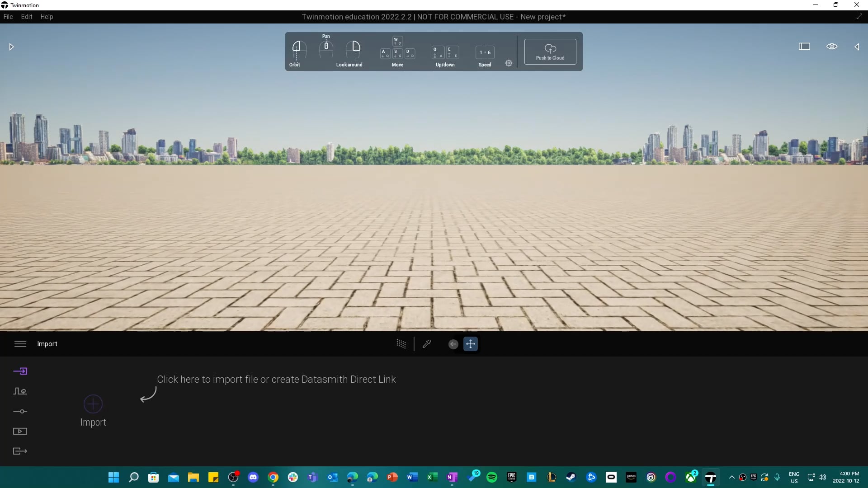The width and height of the screenshot is (868, 488).
Task: Open the Import panel in the left dock
Action: point(20,371)
